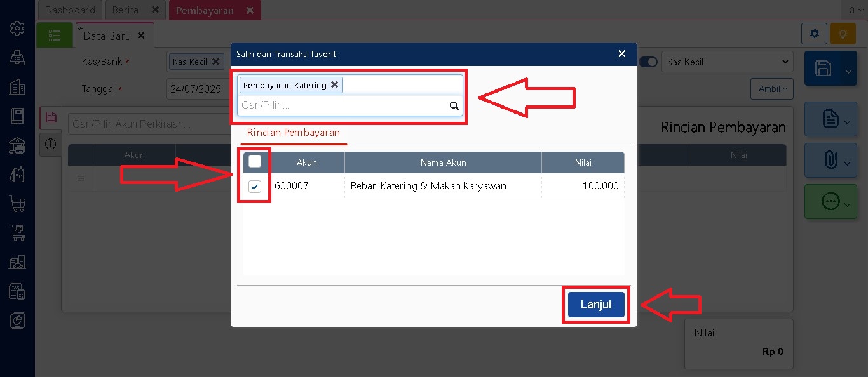Remove the Pembayaran Katering tag
Viewport: 868px width, 377px height.
334,85
